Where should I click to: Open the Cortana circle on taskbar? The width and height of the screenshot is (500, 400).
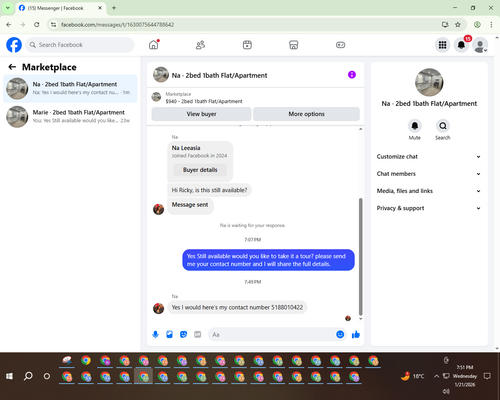[47, 376]
